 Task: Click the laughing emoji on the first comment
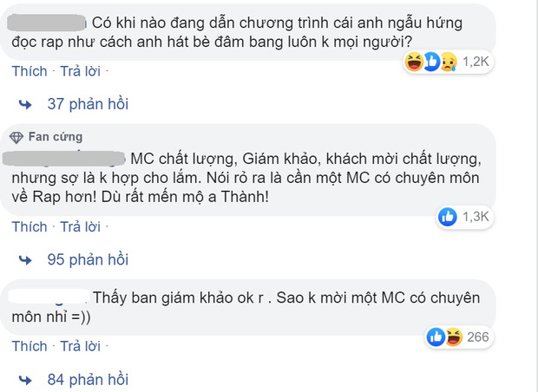point(412,62)
